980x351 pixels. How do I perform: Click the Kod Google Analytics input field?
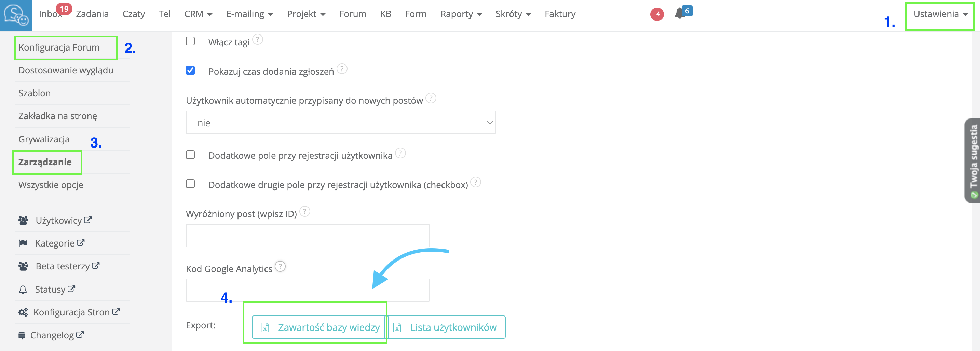[x=308, y=291]
